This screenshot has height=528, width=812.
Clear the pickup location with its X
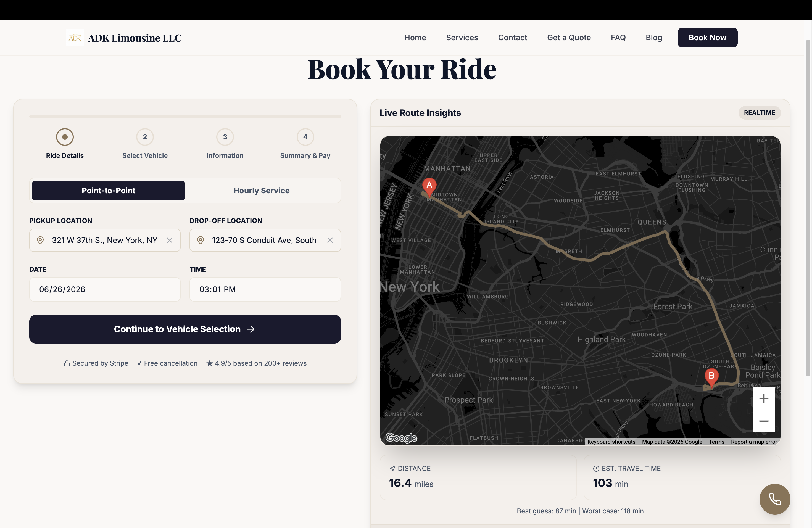170,240
